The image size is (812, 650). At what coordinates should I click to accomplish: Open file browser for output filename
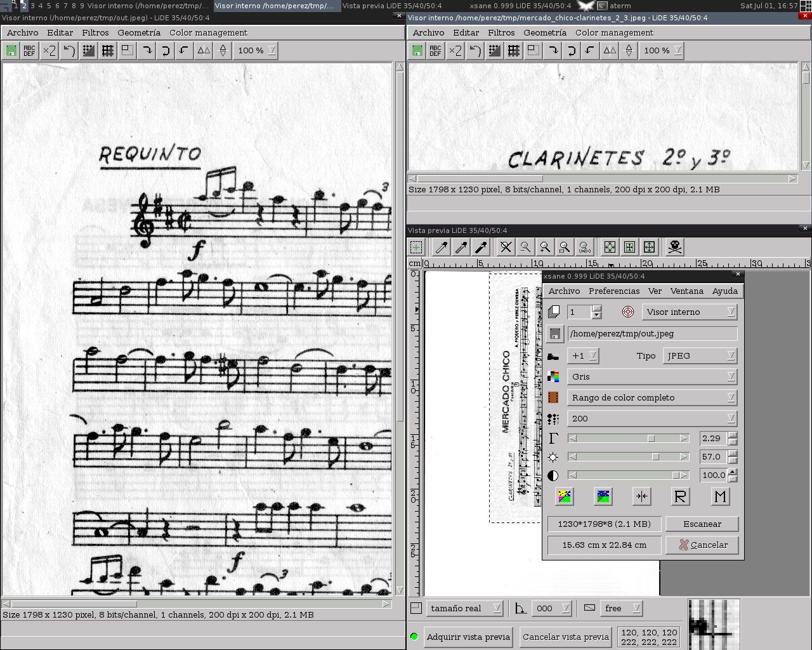pos(555,334)
